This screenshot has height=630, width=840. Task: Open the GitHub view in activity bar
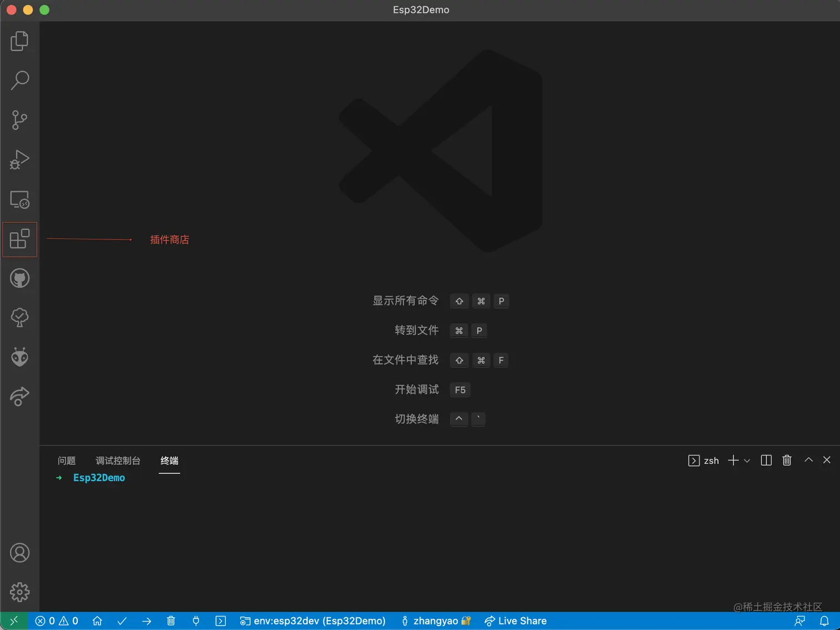(x=19, y=278)
